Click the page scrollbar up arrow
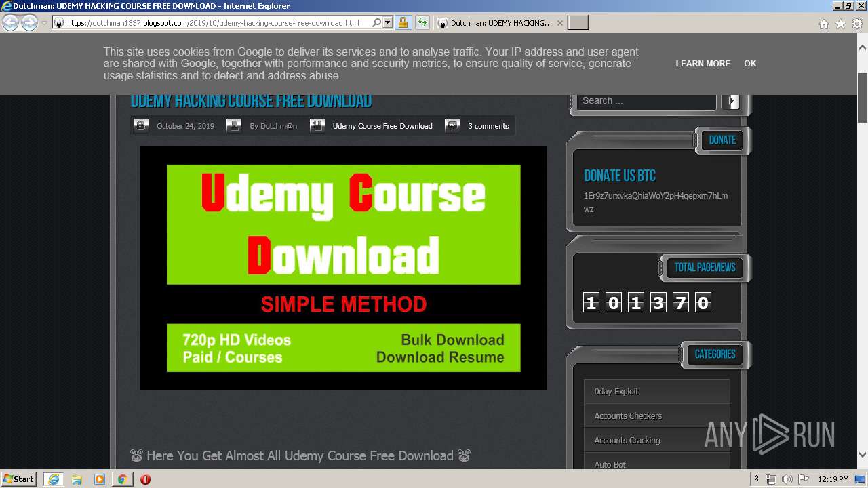This screenshot has width=868, height=488. 863,48
